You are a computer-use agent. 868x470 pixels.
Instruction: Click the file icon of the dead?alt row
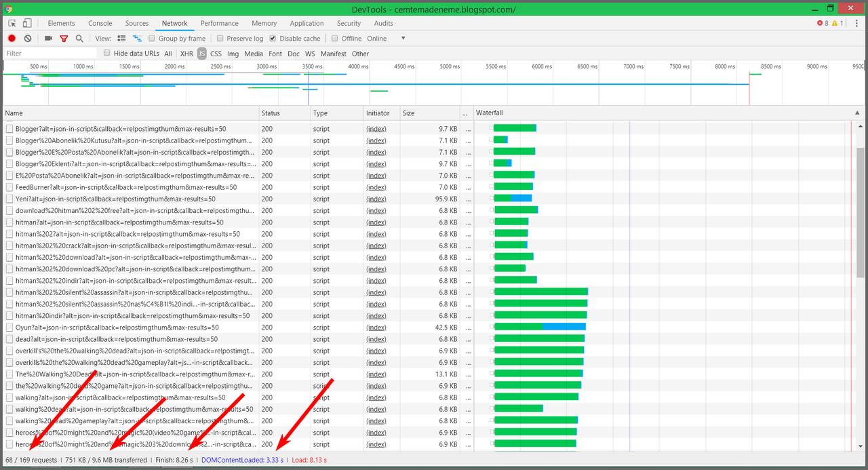click(9, 339)
